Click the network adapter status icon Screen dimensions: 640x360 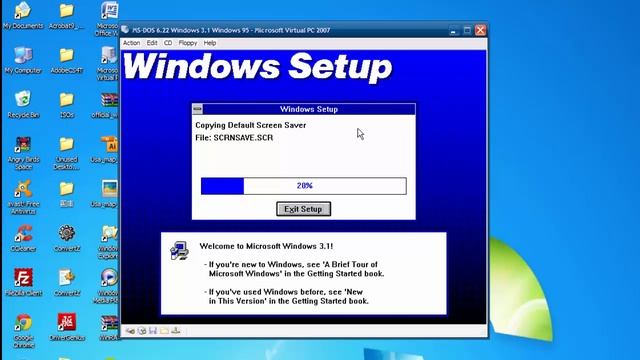click(x=176, y=331)
